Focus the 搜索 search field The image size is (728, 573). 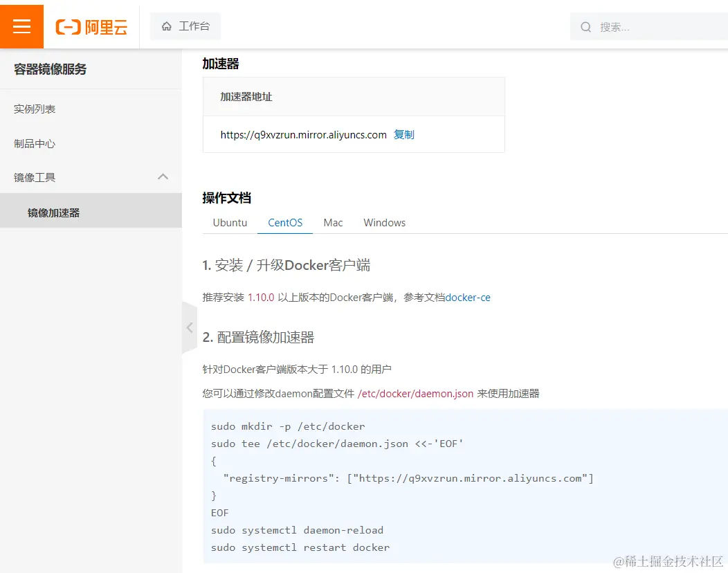pos(650,27)
